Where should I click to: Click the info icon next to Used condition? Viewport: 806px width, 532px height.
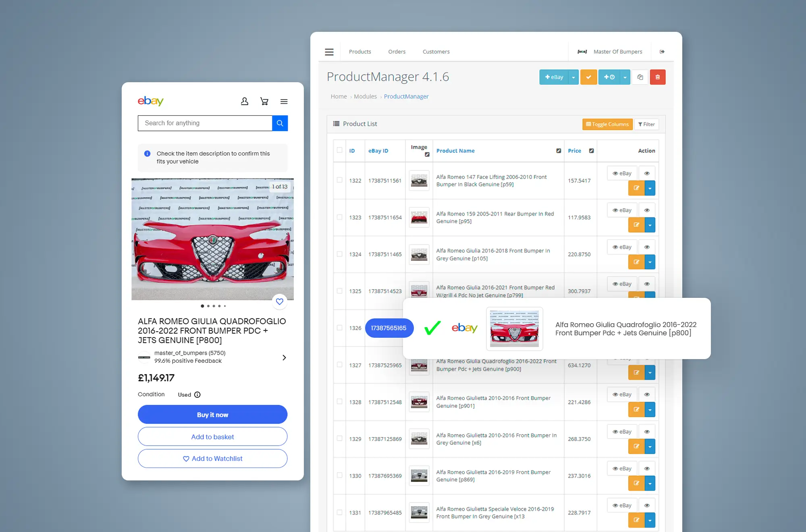click(x=197, y=395)
